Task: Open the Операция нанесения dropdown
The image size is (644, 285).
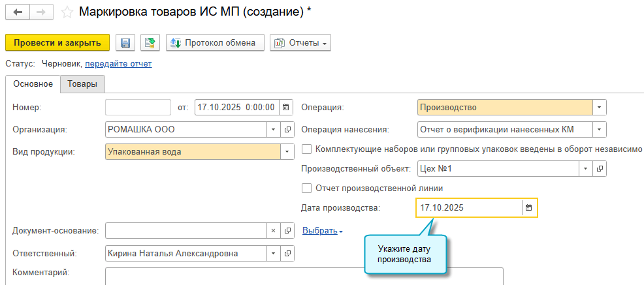Action: [x=600, y=129]
